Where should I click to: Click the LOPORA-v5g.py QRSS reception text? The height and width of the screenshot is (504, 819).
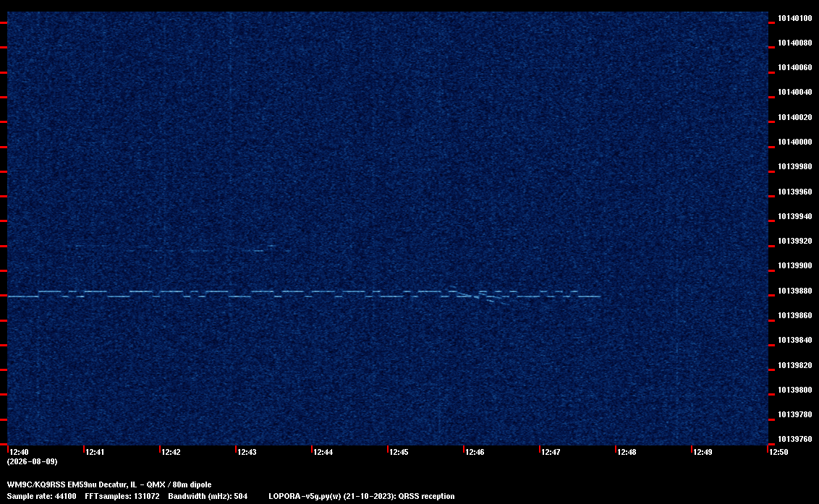point(362,496)
